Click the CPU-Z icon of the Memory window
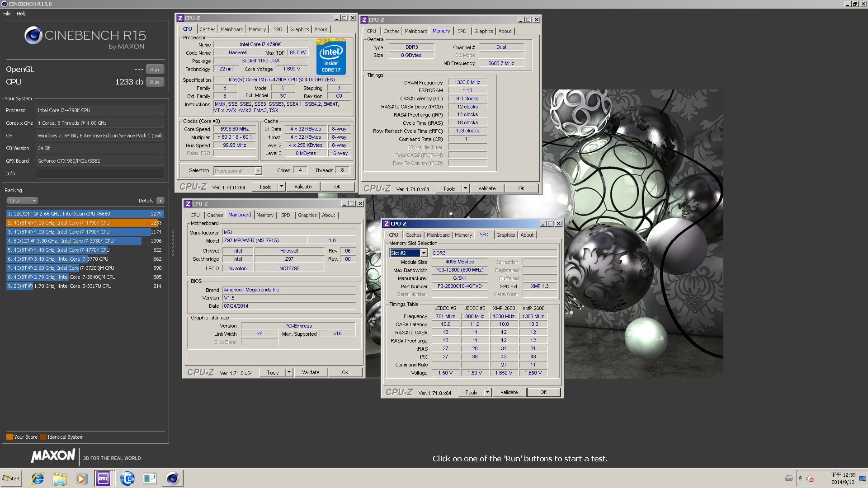Viewport: 868px width, 488px height. coord(364,20)
